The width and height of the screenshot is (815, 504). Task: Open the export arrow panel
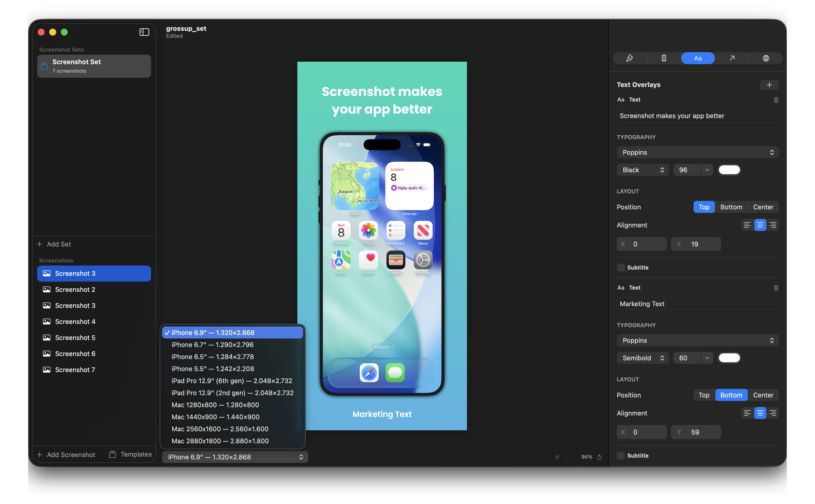click(x=732, y=58)
